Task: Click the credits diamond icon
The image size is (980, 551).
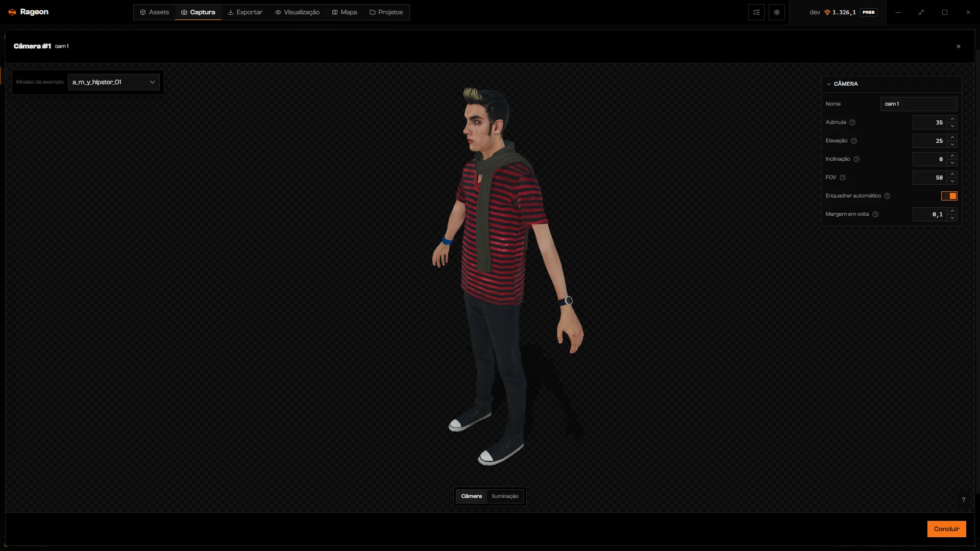Action: [x=827, y=12]
